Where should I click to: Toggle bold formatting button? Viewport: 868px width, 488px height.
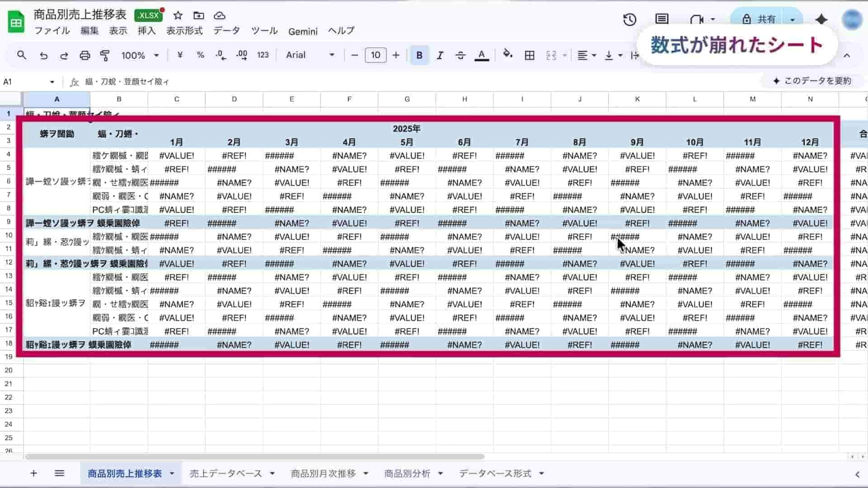pyautogui.click(x=419, y=55)
